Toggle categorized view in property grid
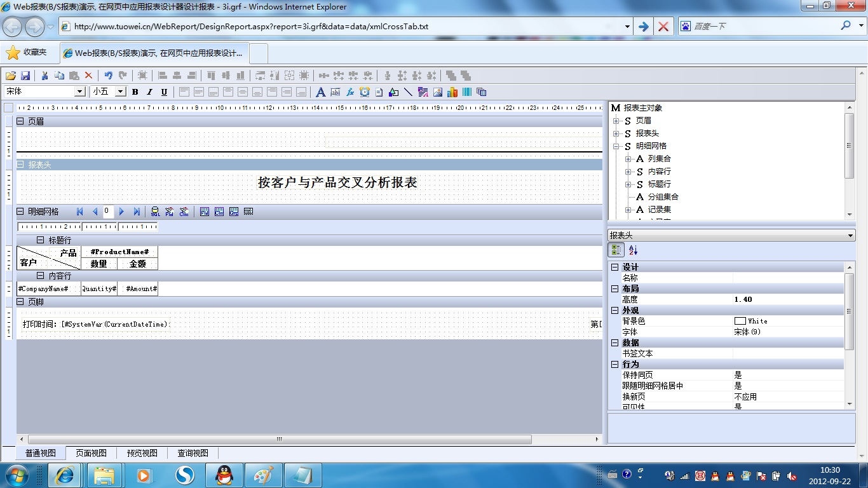 pos(616,250)
